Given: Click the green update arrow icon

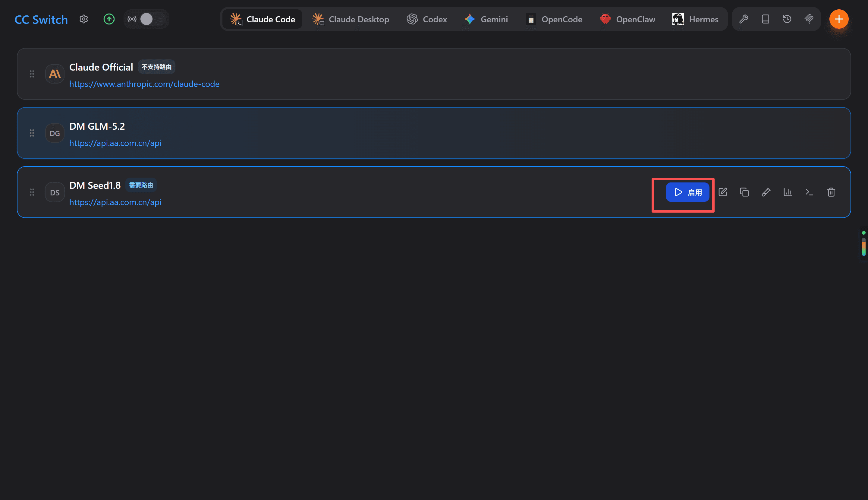Looking at the screenshot, I should coord(109,19).
